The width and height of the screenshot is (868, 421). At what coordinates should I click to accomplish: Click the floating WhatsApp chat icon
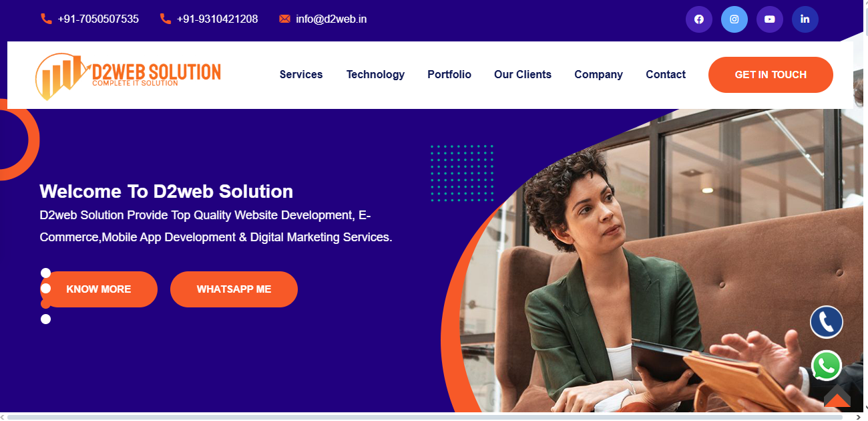(x=827, y=366)
